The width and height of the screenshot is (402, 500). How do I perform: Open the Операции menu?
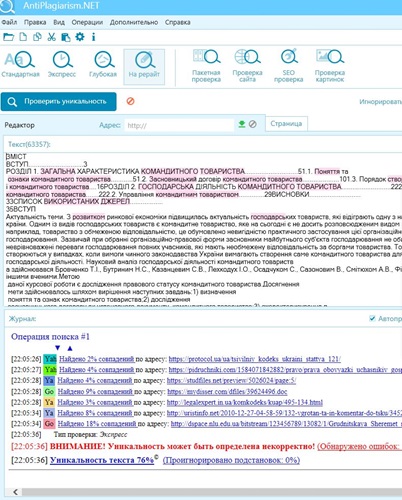click(x=87, y=22)
